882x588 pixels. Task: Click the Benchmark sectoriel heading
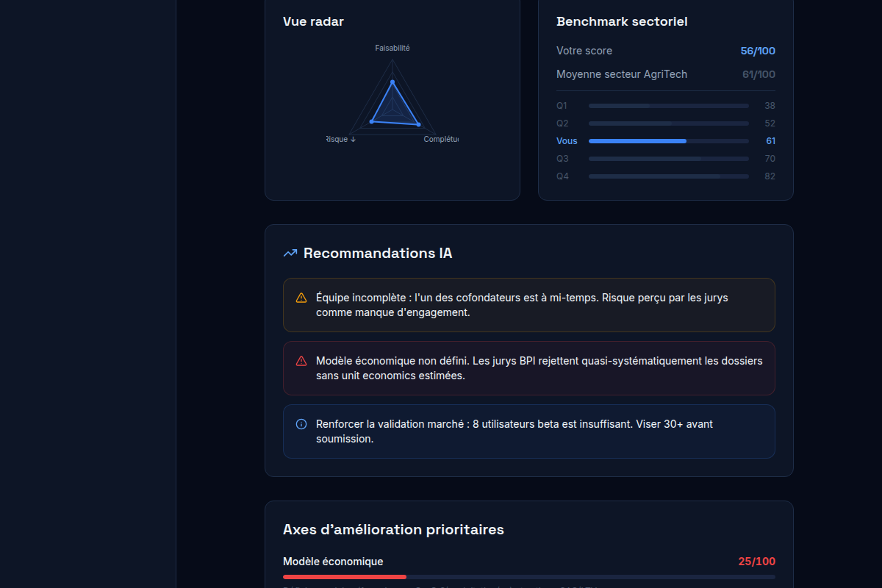click(622, 21)
